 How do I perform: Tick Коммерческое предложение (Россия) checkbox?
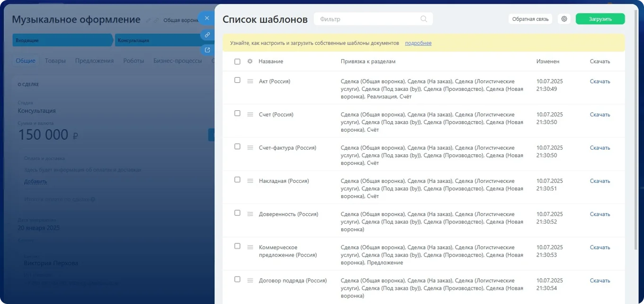tap(237, 246)
